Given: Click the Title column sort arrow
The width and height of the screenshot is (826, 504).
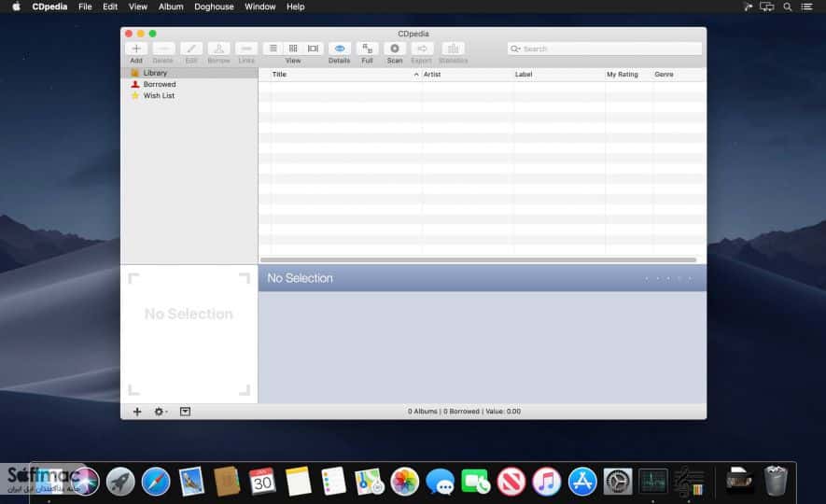Looking at the screenshot, I should click(x=416, y=75).
